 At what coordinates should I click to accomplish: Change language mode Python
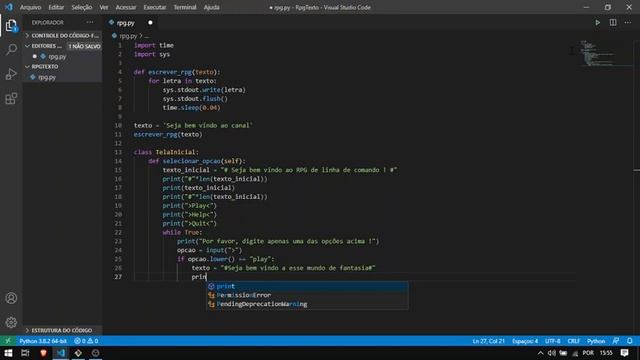pos(596,341)
